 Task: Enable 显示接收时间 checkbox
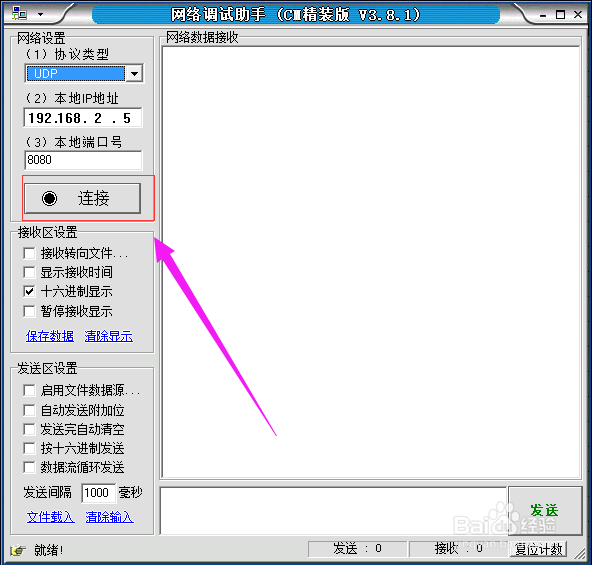coord(29,272)
